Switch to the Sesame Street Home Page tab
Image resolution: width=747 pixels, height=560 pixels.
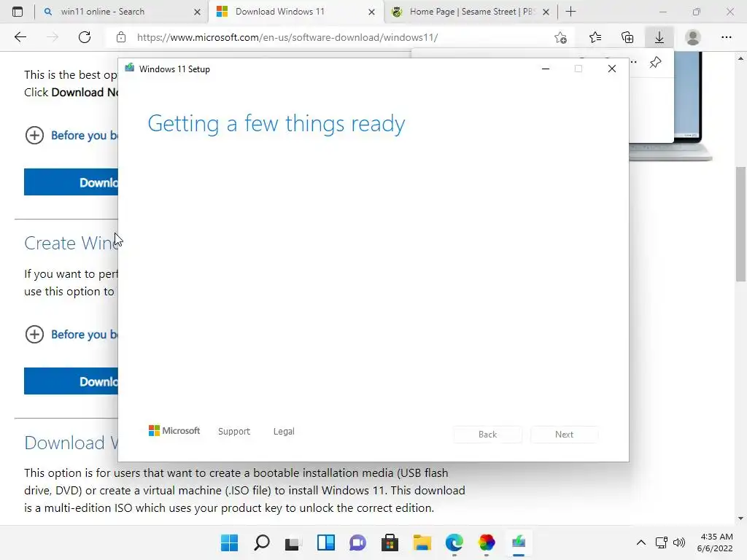click(471, 12)
